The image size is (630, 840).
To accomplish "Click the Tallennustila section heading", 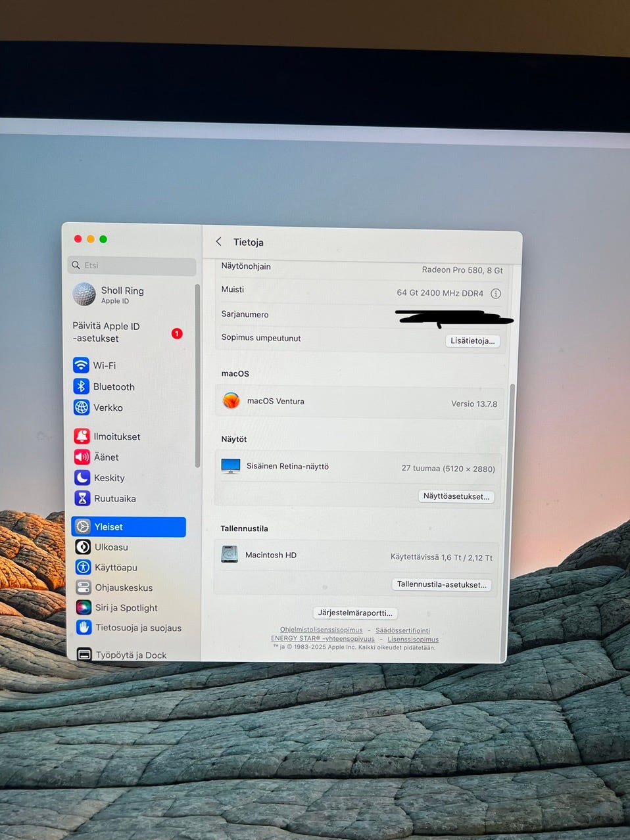I will (x=244, y=528).
